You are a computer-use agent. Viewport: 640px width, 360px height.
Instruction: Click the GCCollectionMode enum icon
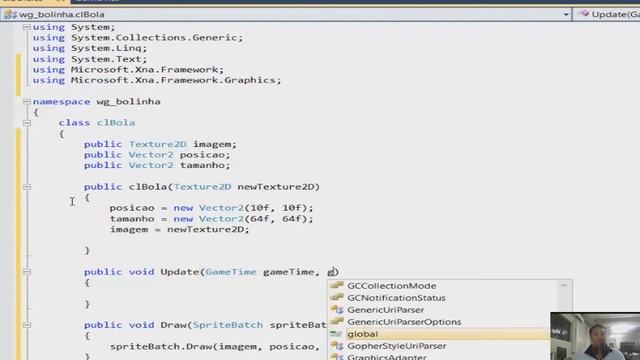coord(337,285)
